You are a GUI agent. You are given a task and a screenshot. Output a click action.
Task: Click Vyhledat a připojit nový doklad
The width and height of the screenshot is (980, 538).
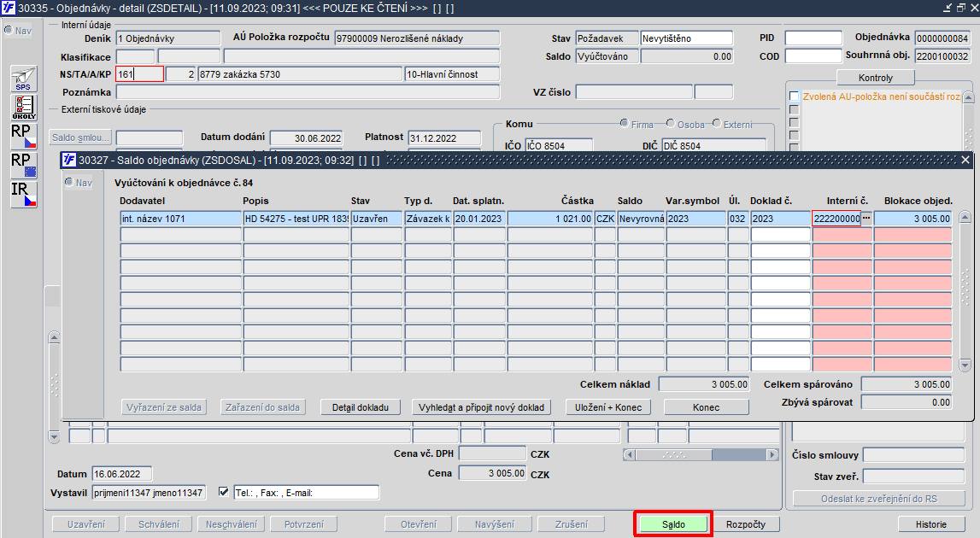click(x=481, y=407)
